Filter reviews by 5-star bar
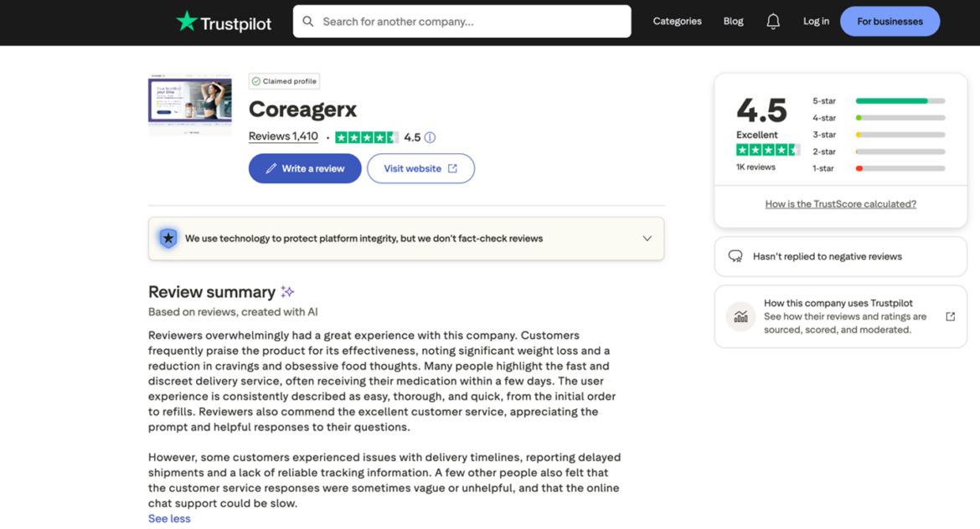 tap(900, 101)
